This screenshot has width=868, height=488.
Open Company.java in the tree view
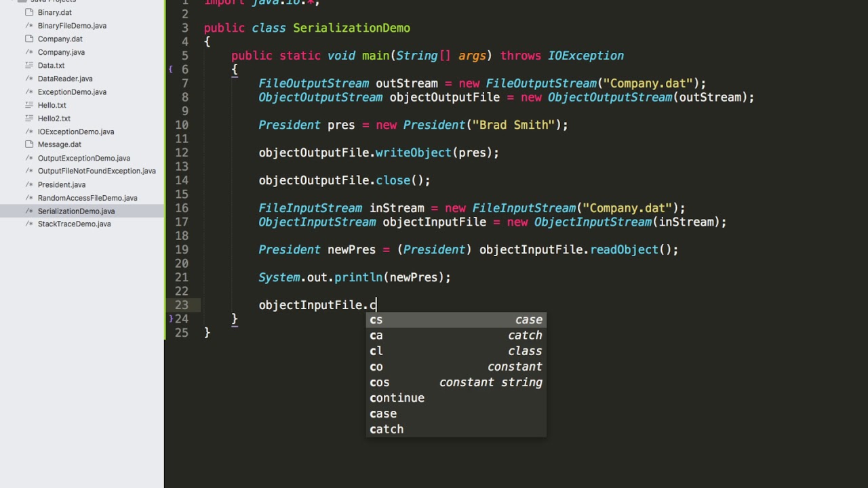pos(61,52)
